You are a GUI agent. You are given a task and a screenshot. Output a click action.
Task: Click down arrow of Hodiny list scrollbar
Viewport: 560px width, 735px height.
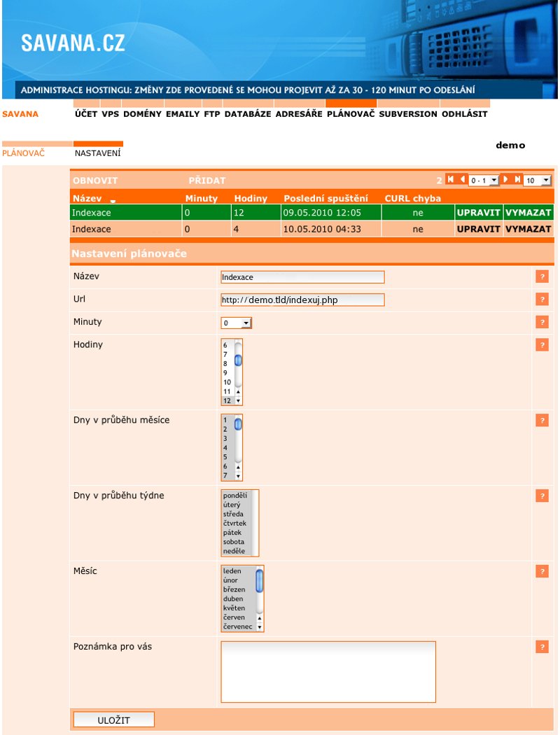[x=238, y=401]
